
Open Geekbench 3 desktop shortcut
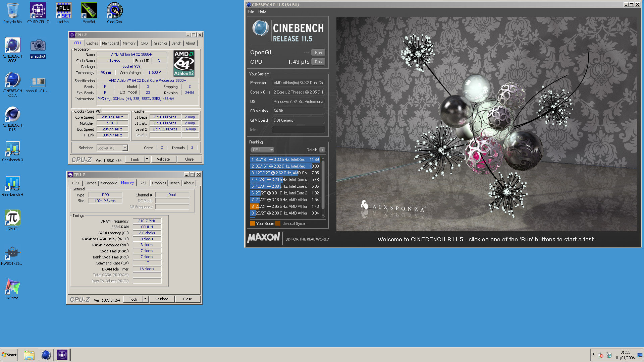[12, 152]
